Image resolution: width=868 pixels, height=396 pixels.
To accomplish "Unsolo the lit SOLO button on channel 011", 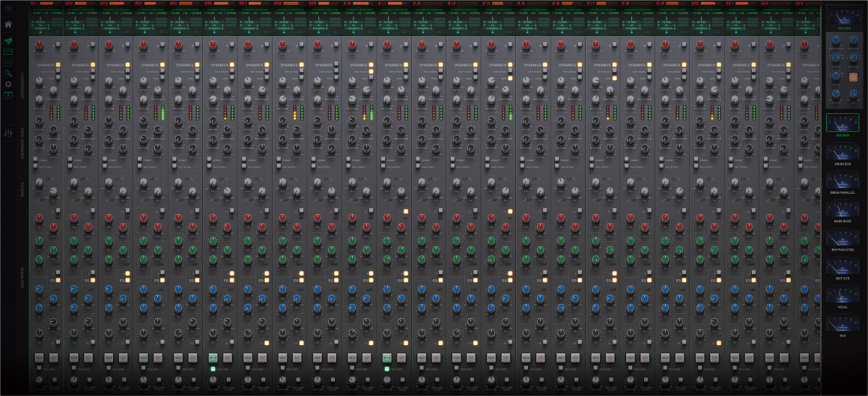I will pos(387,358).
